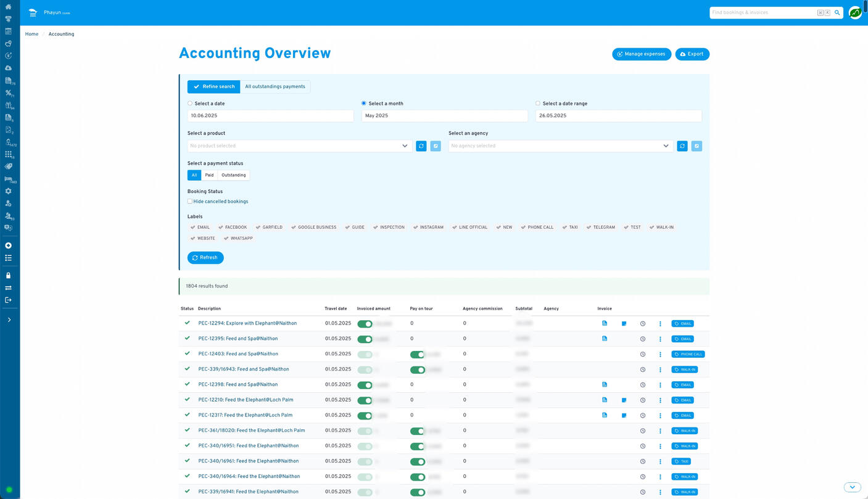Screen dimensions: 868x499
Task: Expand the chevron control at bottom right
Action: click(852, 487)
